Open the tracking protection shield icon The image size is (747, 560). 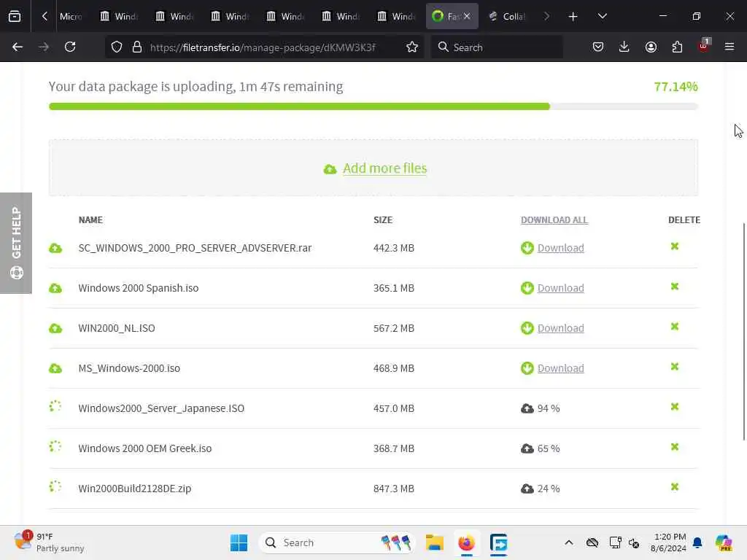pos(117,47)
